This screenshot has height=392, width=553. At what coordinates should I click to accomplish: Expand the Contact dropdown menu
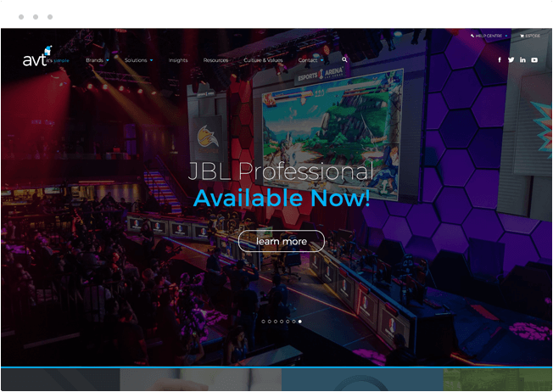tap(310, 60)
